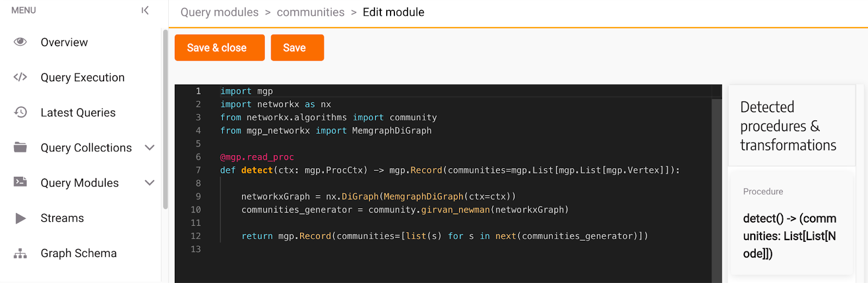Viewport: 868px width, 283px height.
Task: Click the Graph Schema hierarchy icon
Action: point(20,253)
